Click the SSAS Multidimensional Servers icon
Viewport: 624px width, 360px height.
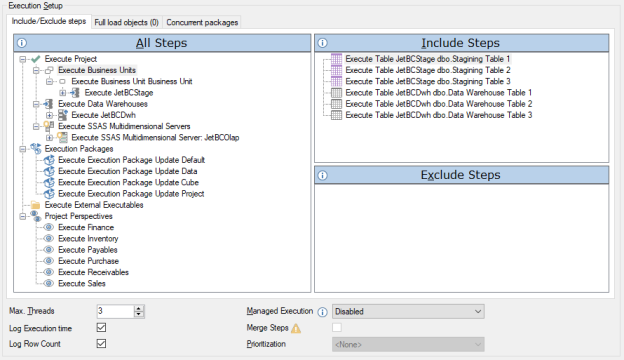[49, 126]
